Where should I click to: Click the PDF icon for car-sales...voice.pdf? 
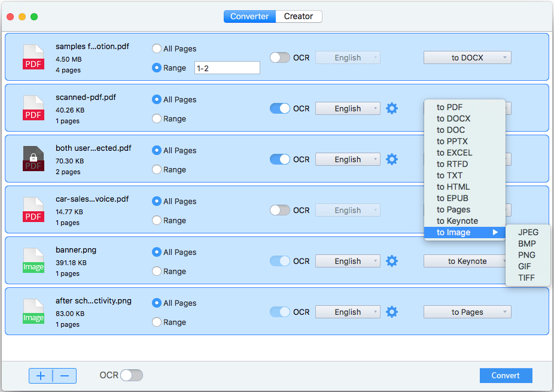(33, 209)
